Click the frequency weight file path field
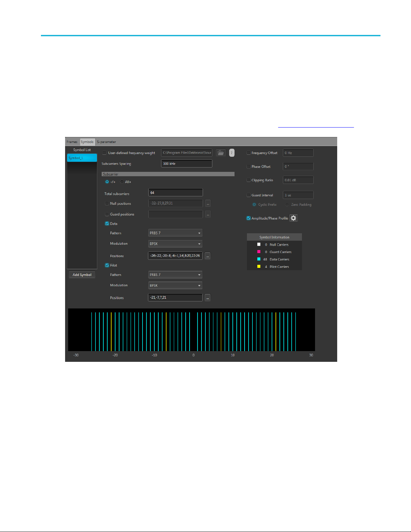411x532 pixels. coord(187,153)
